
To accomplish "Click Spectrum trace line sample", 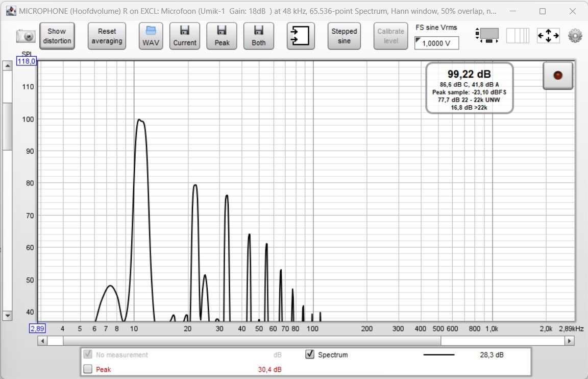I will coord(439,354).
